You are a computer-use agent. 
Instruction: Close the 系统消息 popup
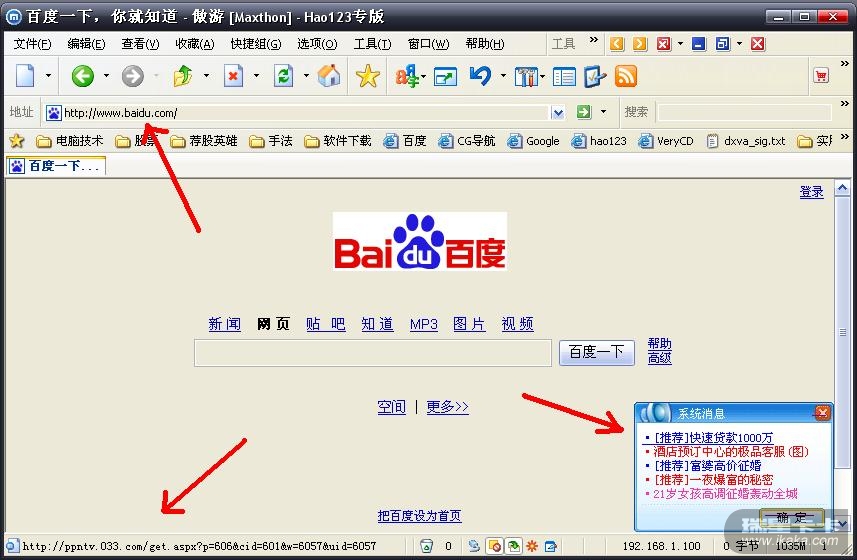[823, 412]
